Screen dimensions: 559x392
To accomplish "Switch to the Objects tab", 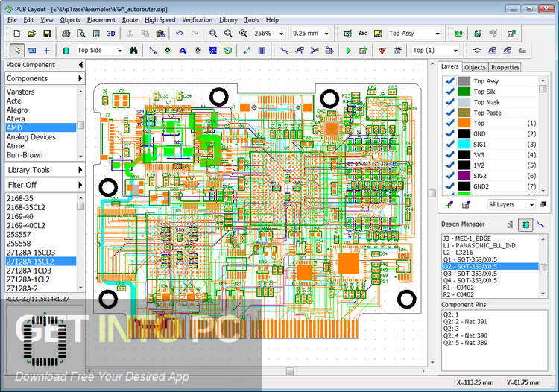I will 475,67.
